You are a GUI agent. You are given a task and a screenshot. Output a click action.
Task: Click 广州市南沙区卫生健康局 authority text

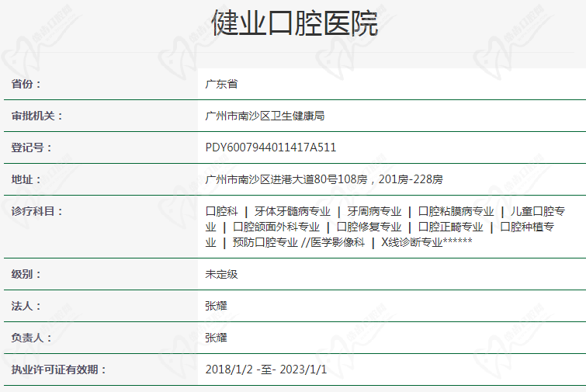(x=264, y=116)
